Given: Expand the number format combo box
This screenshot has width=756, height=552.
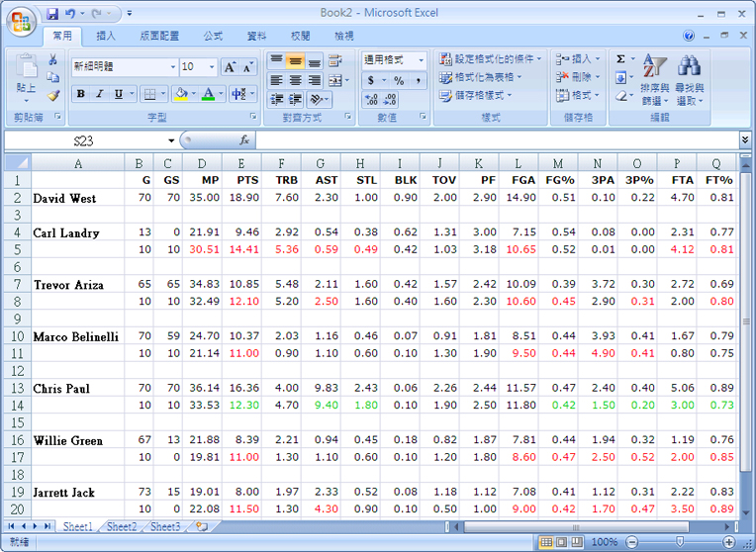Looking at the screenshot, I should [x=421, y=60].
